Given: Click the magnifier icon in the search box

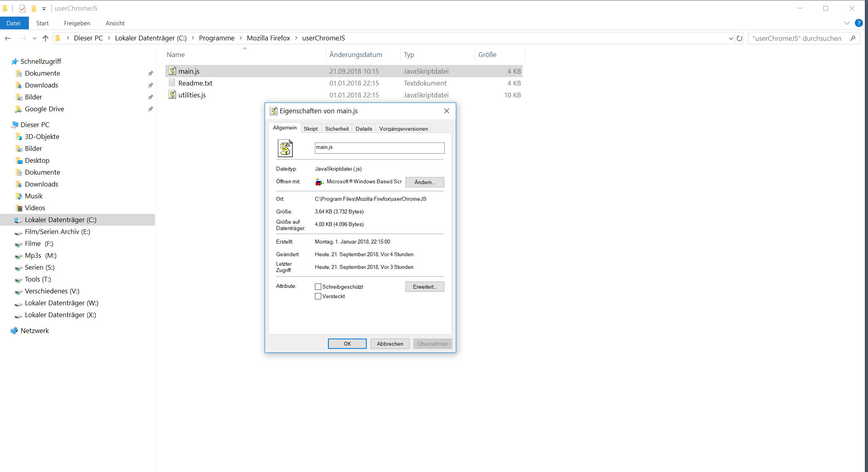Looking at the screenshot, I should coord(853,38).
